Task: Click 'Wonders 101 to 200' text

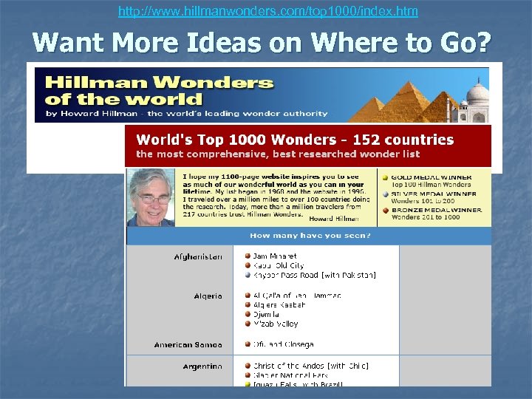Action: [423, 201]
